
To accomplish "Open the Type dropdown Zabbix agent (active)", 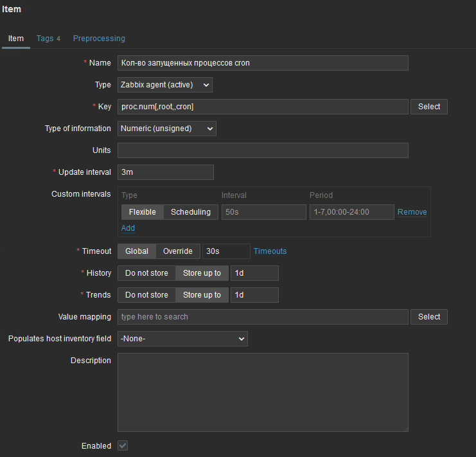I will 164,85.
